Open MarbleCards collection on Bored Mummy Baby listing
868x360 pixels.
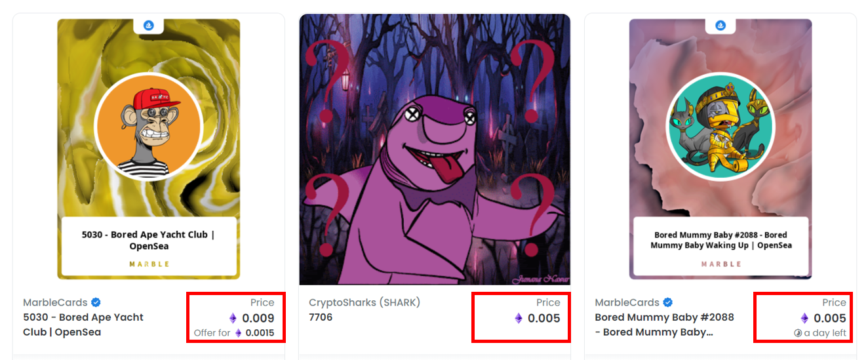point(627,302)
